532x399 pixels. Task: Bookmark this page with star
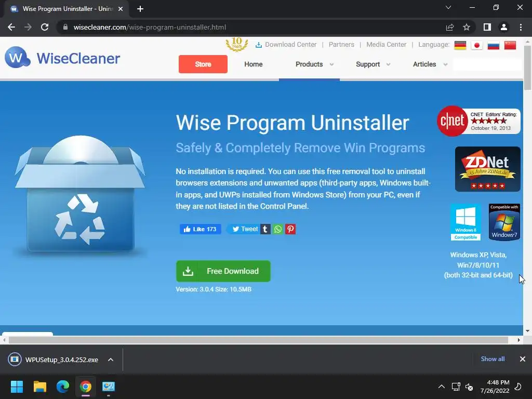pos(467,27)
